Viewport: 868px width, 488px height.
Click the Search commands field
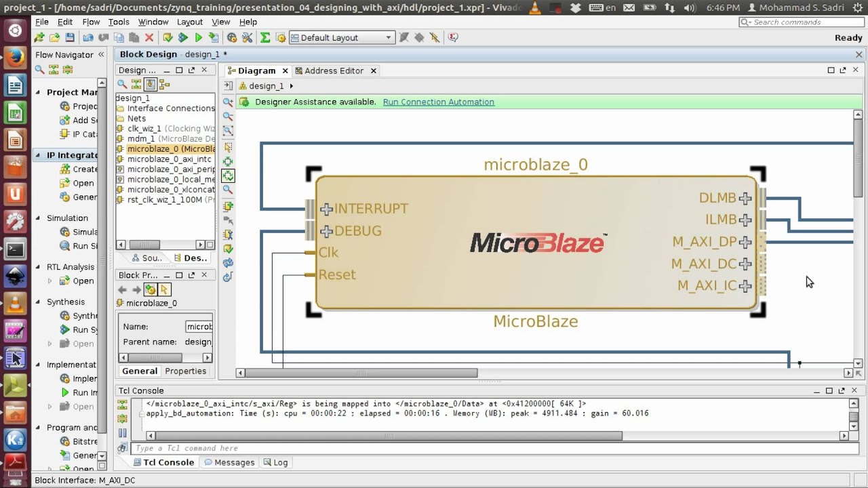pos(801,22)
